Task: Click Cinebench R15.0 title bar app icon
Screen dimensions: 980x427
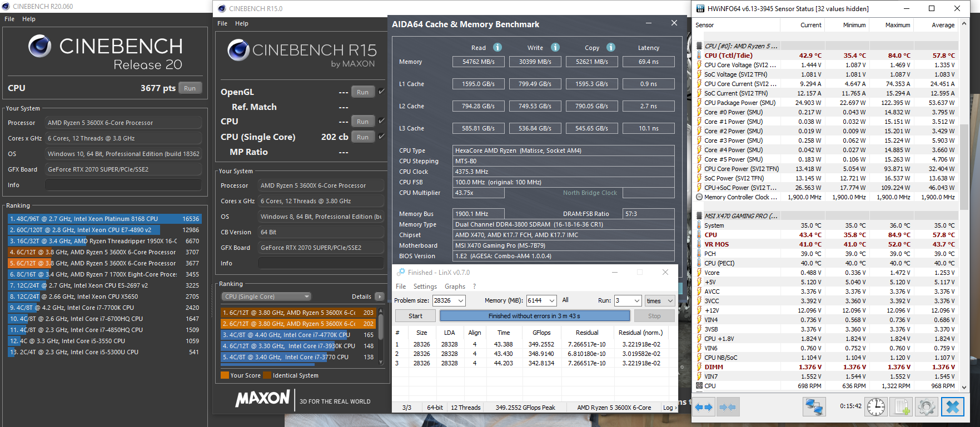Action: coord(222,8)
